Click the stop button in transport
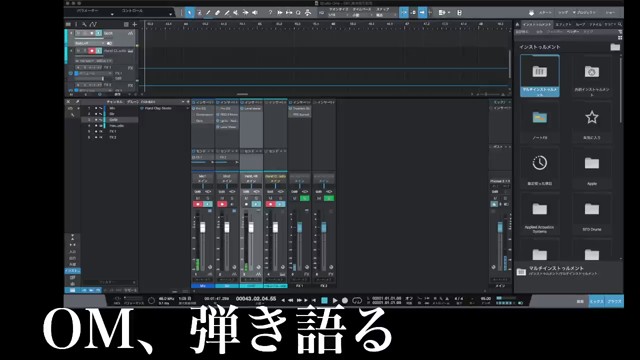Screen dimensions: 640x360 click(x=324, y=300)
